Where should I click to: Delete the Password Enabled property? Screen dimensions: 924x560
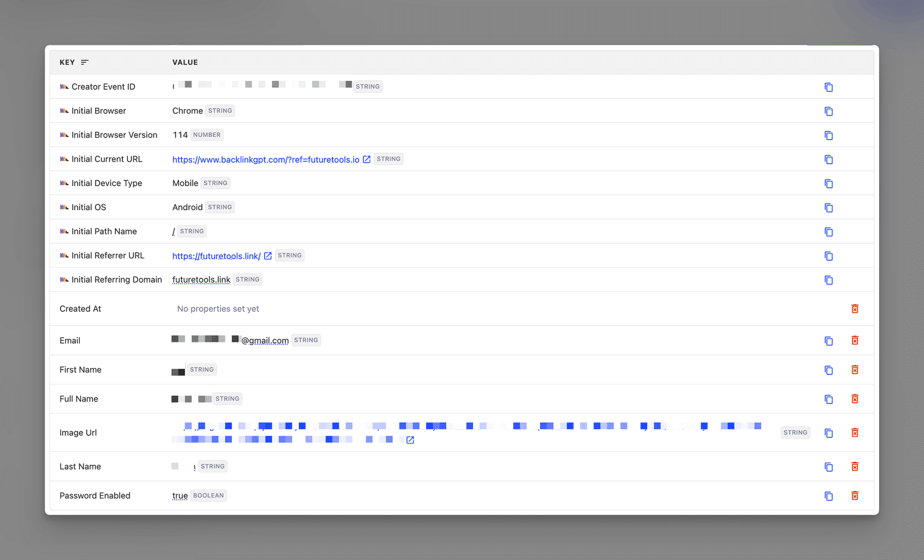click(855, 496)
